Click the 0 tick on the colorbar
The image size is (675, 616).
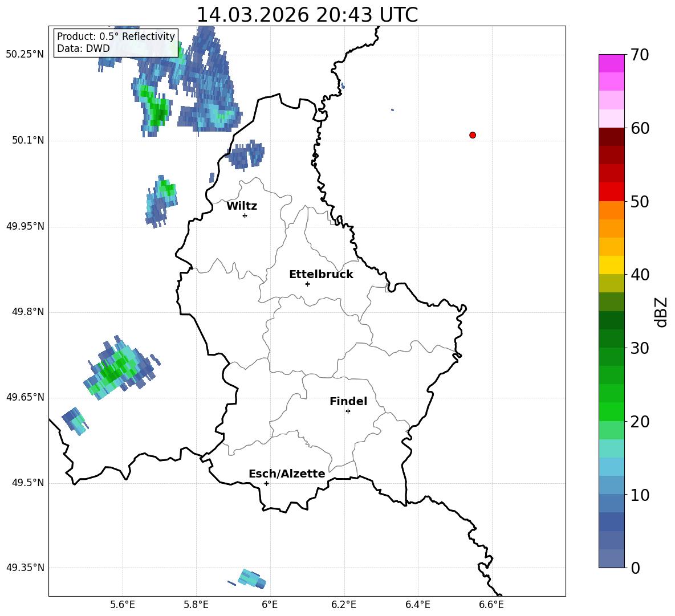tap(636, 568)
